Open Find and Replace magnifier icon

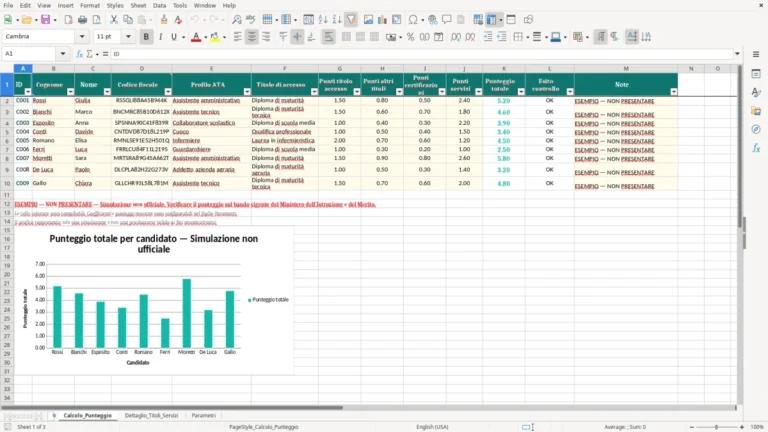237,20
